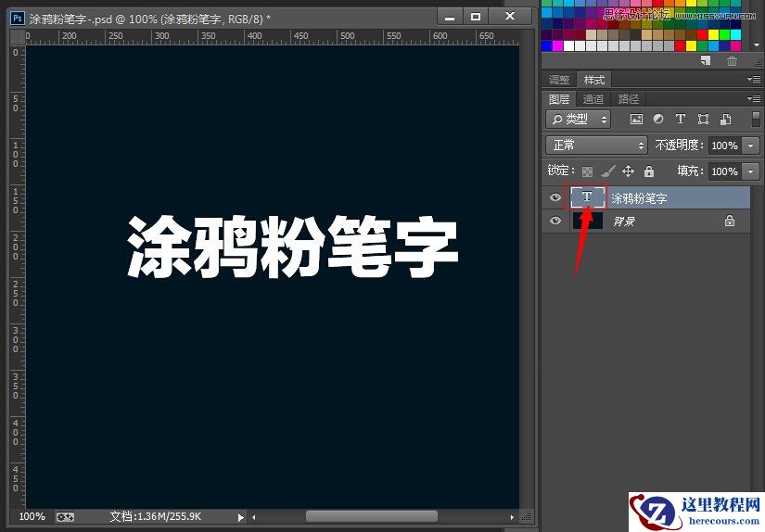Click the 填充 label
Screen dimensions: 765x532
(x=690, y=171)
